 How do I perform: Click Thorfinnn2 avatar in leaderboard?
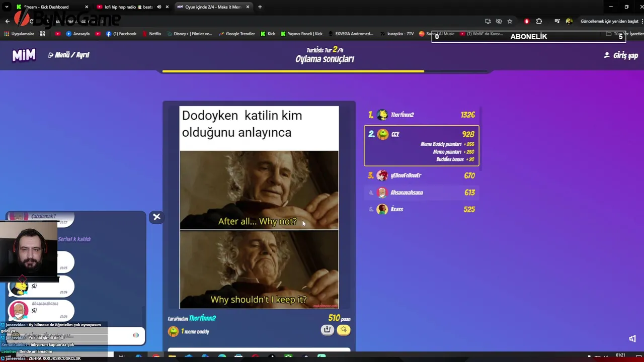382,115
